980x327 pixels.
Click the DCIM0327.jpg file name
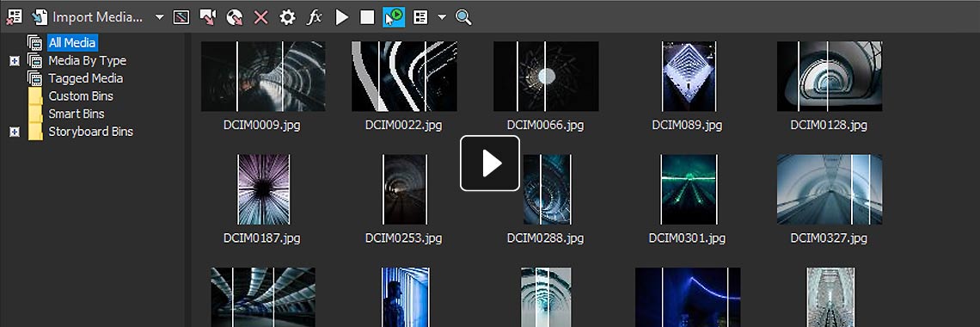coord(829,238)
